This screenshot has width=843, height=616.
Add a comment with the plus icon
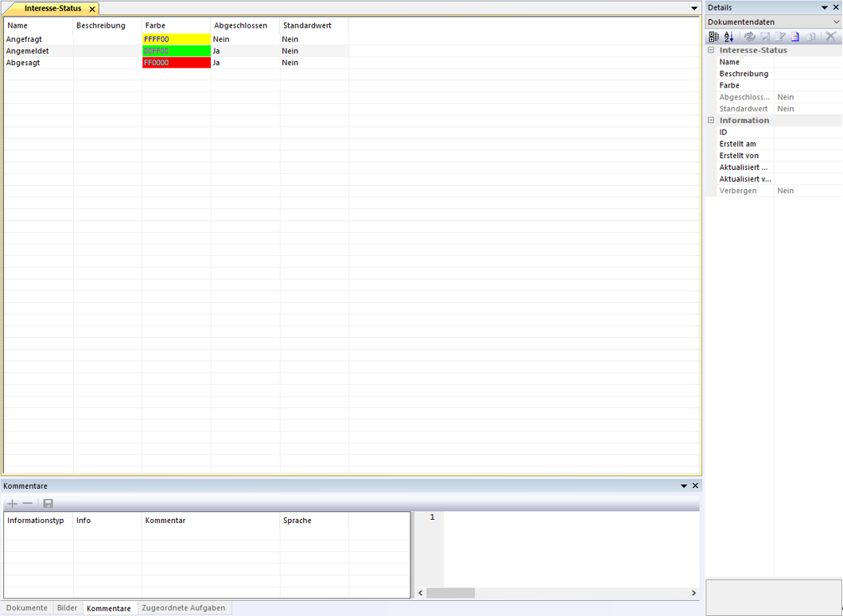pos(12,504)
